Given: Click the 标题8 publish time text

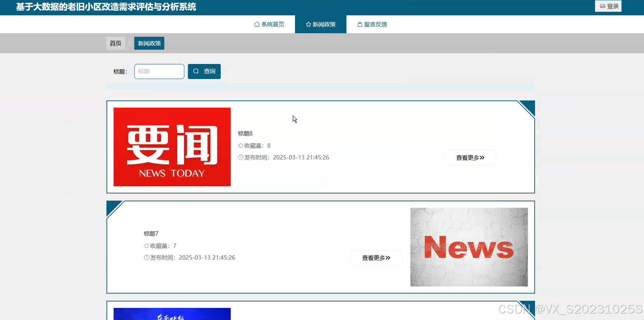Looking at the screenshot, I should pos(287,157).
